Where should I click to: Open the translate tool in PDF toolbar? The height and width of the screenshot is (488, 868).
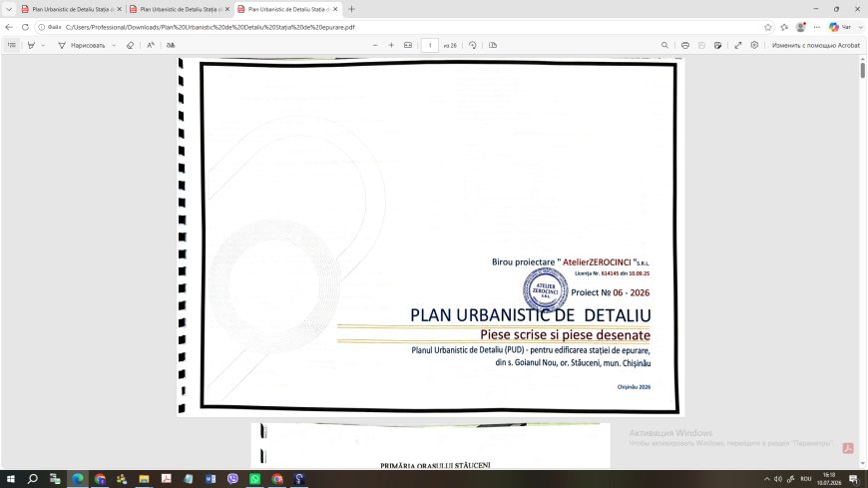tap(171, 46)
